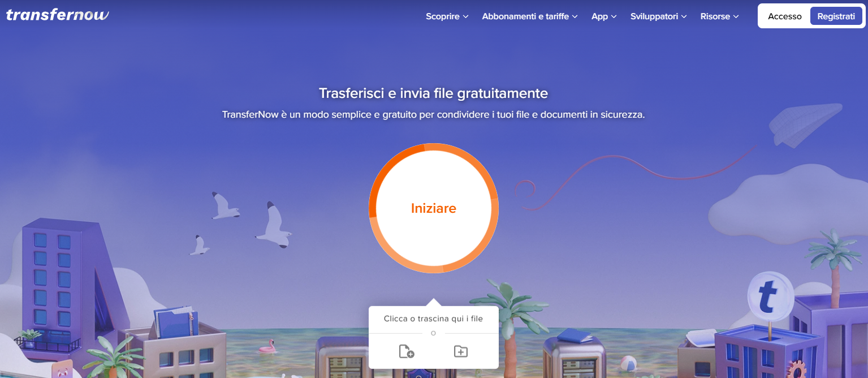Click heading 'Trasferisci e invia file gratuitamente'
The width and height of the screenshot is (868, 378).
click(433, 93)
